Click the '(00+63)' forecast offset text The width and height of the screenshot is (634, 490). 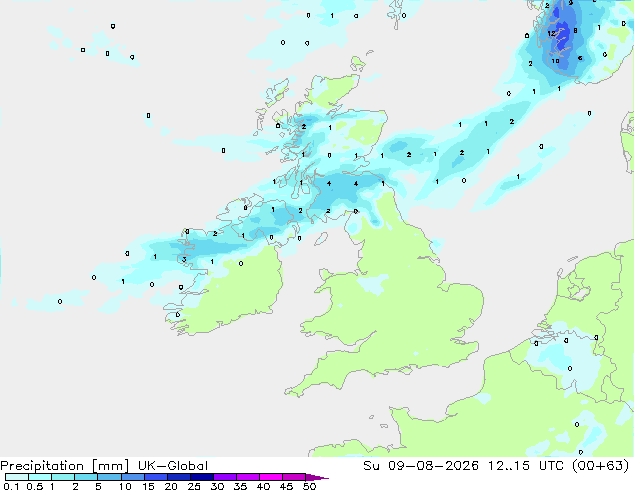601,466
